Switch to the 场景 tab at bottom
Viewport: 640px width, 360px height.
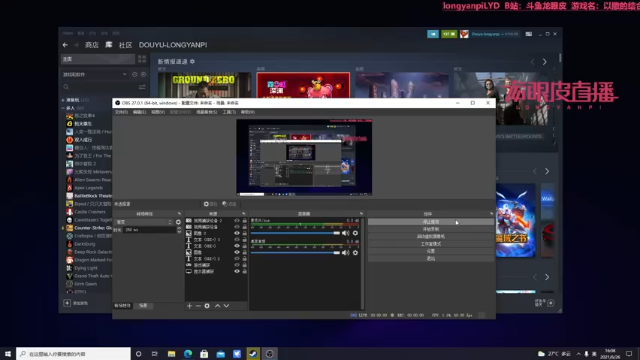coord(143,306)
